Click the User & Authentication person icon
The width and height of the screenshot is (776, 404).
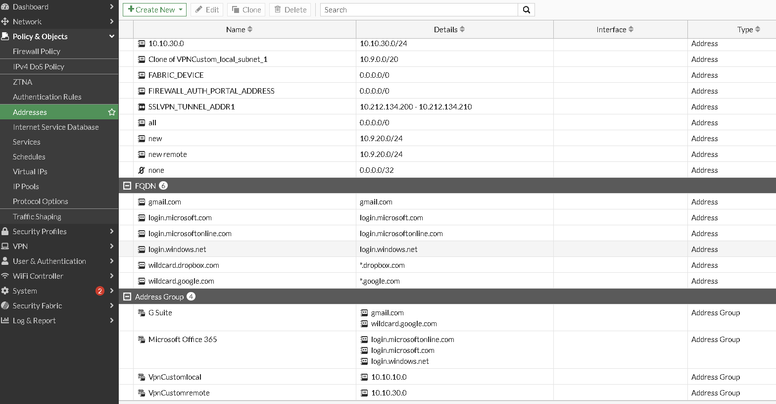[x=5, y=261]
